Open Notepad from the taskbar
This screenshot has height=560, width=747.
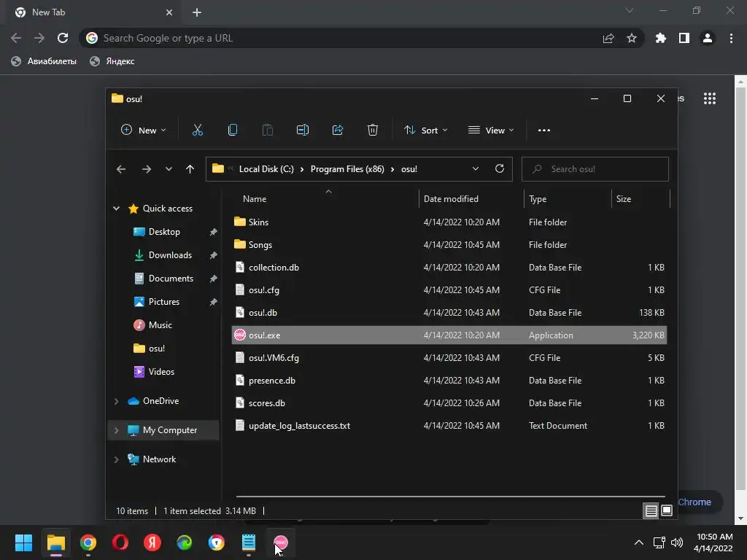(249, 542)
